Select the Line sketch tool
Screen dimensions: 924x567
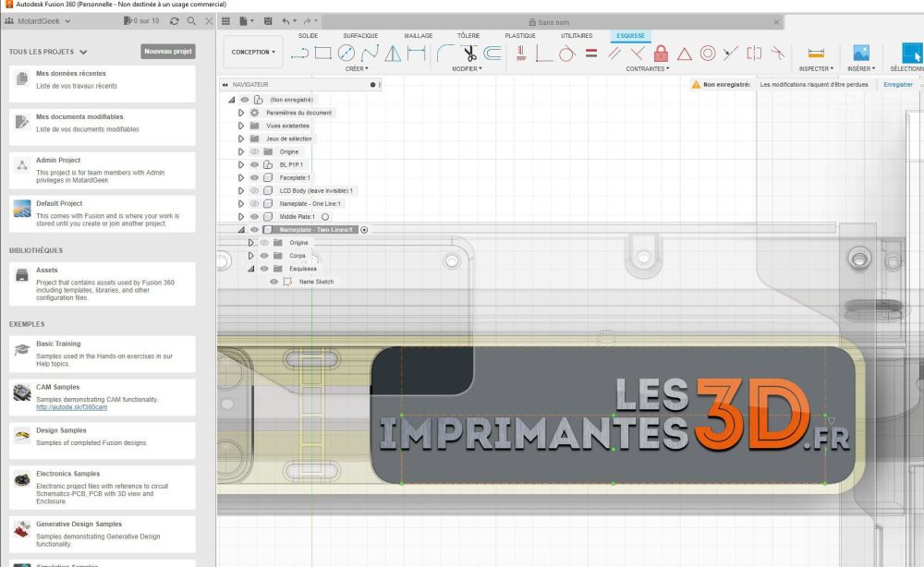coord(299,54)
